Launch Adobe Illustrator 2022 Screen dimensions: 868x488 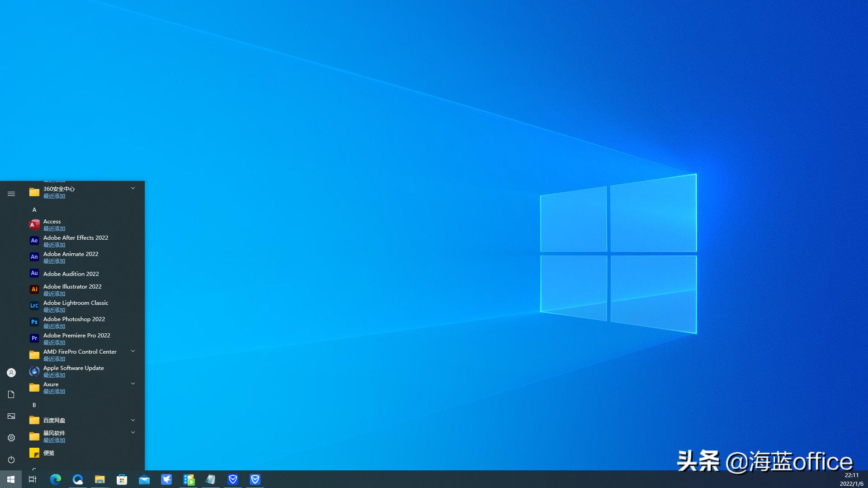[x=72, y=289]
